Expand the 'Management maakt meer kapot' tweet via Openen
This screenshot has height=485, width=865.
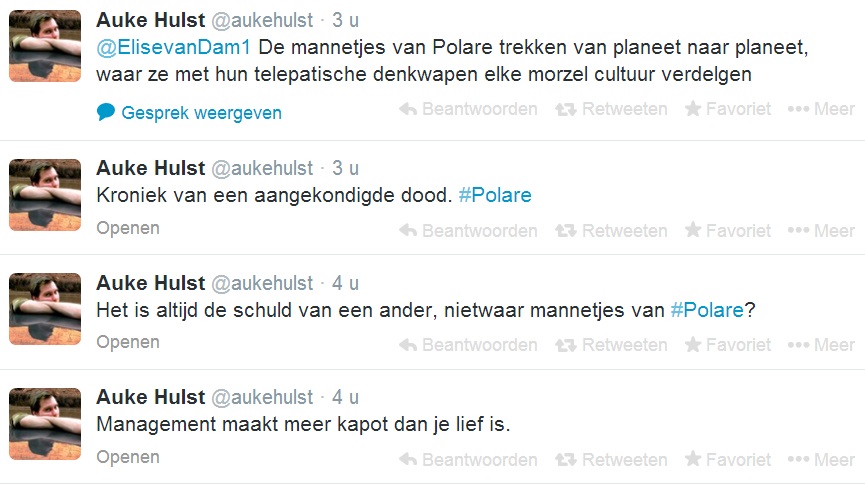(x=128, y=457)
